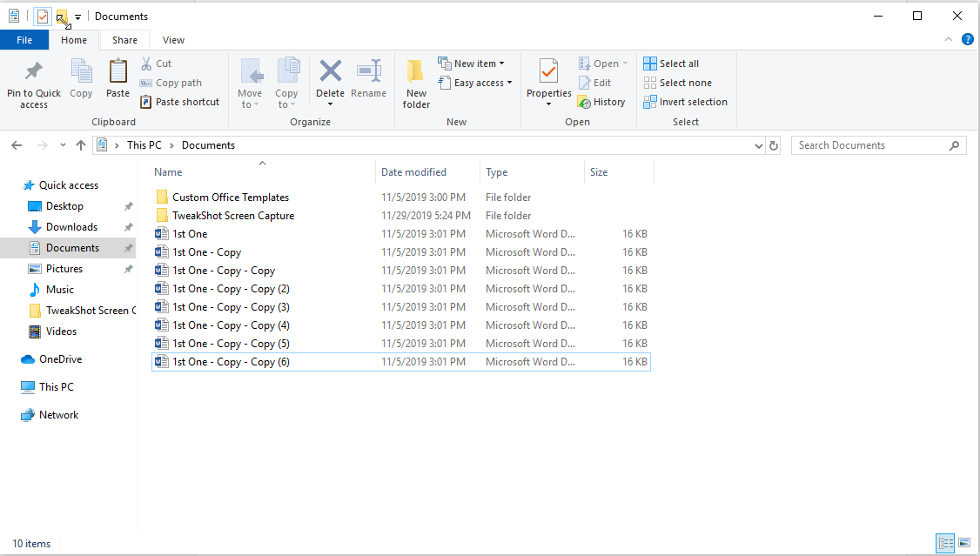Switch to the View ribbon tab
980x556 pixels.
pos(173,40)
